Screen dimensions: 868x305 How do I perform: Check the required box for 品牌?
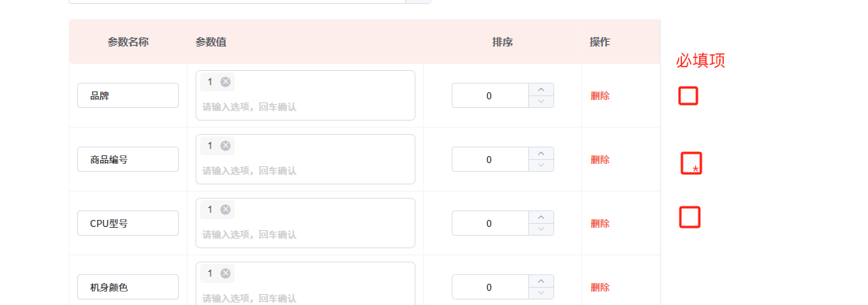click(688, 96)
